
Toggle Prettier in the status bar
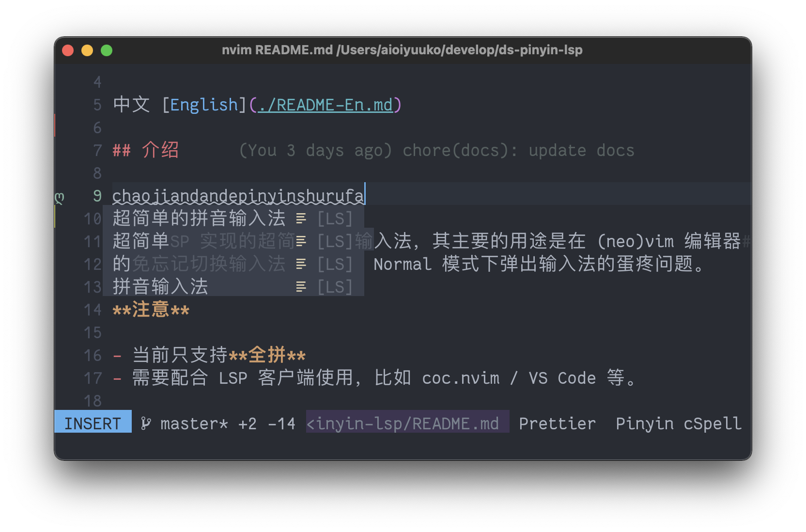(x=557, y=423)
